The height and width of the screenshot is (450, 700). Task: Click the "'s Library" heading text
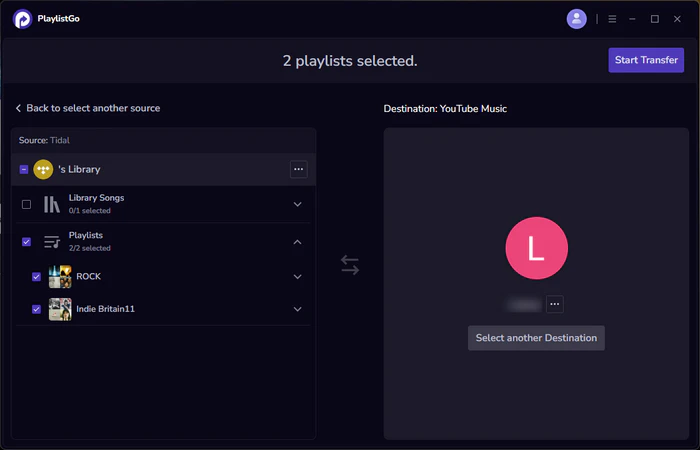pos(79,169)
